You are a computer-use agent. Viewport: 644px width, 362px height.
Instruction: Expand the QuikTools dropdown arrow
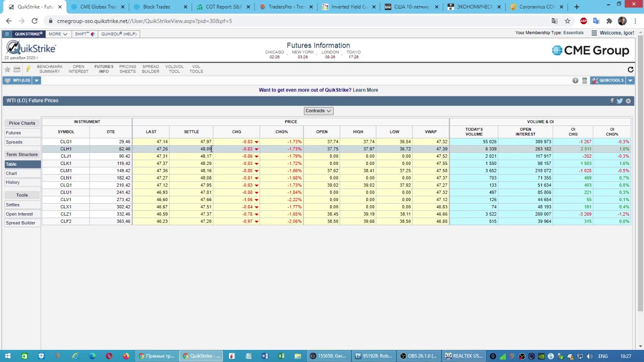click(630, 80)
